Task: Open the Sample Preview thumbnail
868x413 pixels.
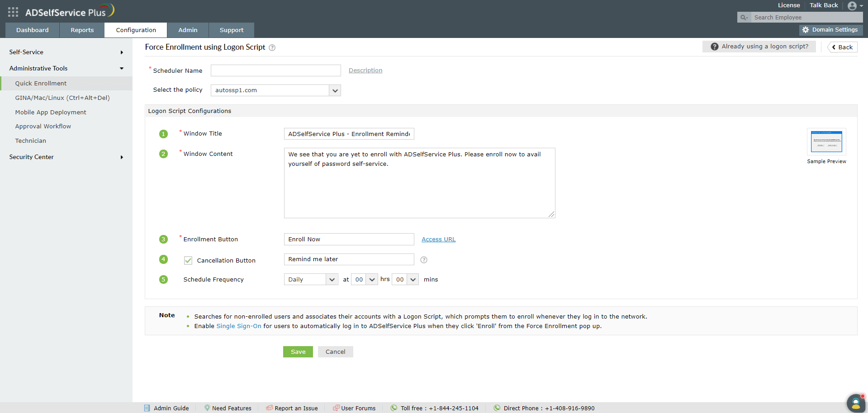Action: tap(826, 142)
